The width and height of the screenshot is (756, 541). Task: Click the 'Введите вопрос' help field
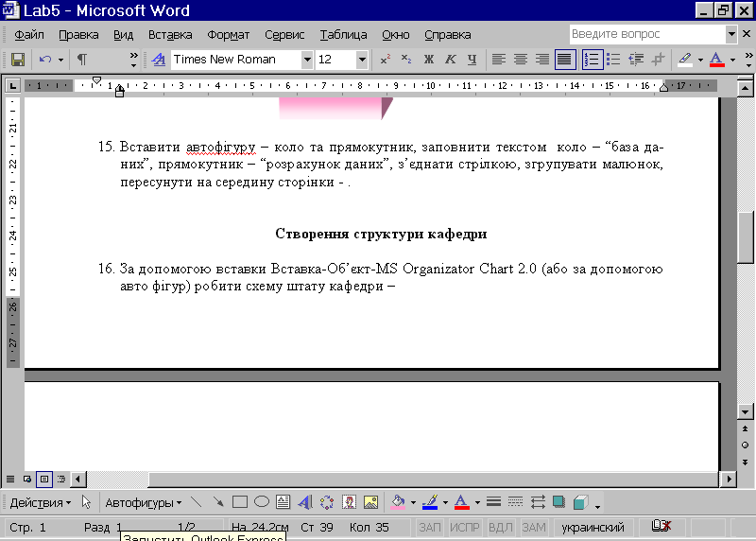pos(647,34)
